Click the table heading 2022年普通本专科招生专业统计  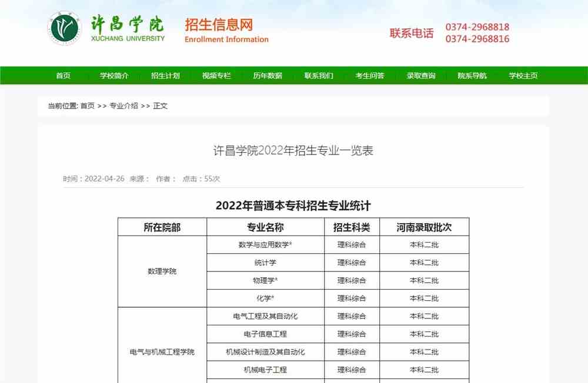[293, 206]
